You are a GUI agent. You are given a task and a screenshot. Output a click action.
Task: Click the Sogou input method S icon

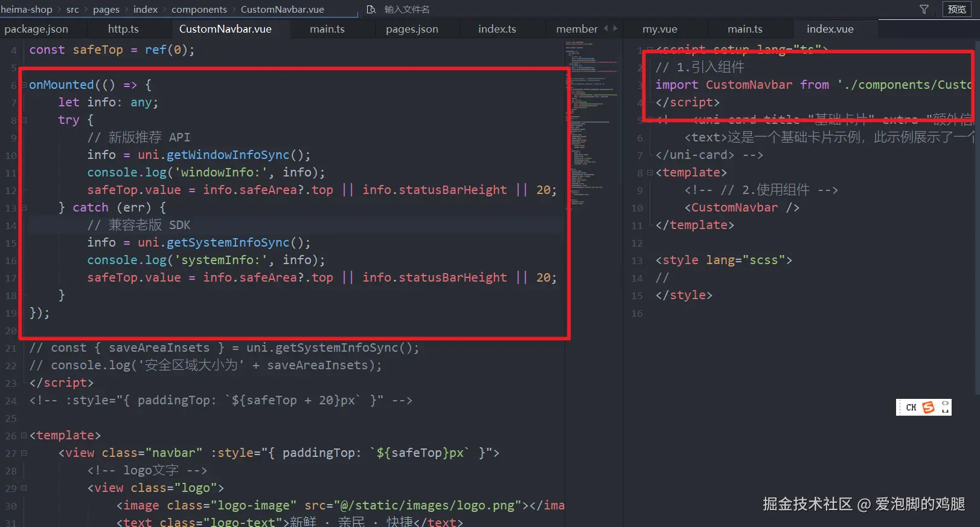tap(929, 407)
